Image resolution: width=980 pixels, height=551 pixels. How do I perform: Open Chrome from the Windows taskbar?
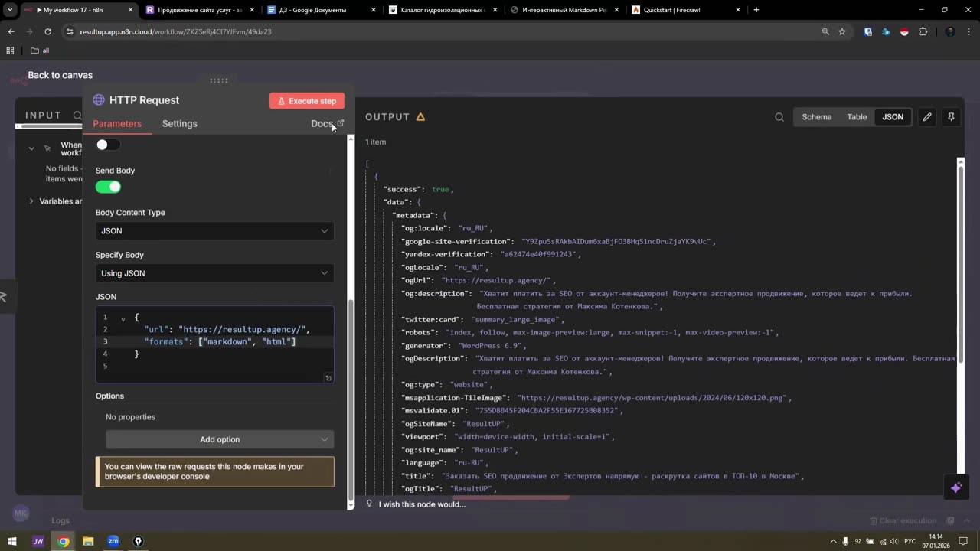(64, 541)
